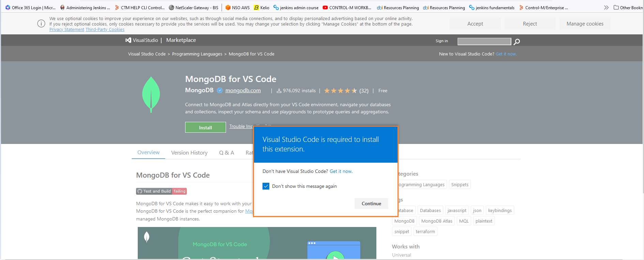Screen dimensions: 644x260
Task: Click the star rating icons
Action: [340, 91]
